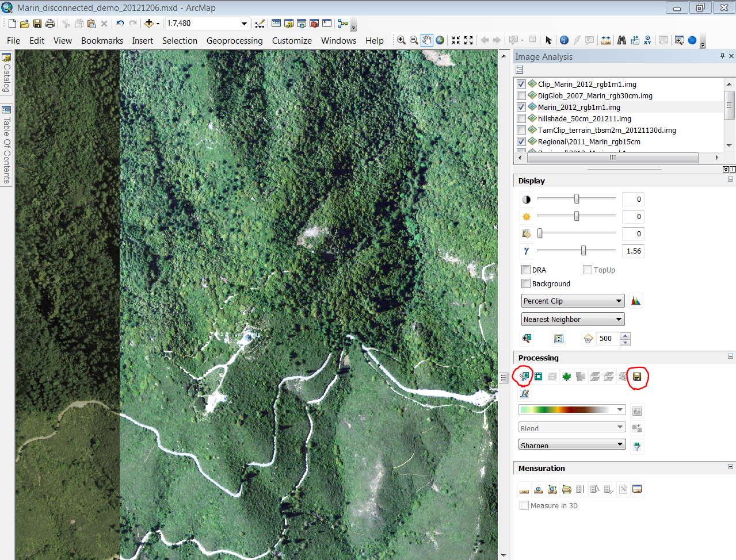736x560 pixels.
Task: Click the Image Analysis options icon
Action: [520, 70]
